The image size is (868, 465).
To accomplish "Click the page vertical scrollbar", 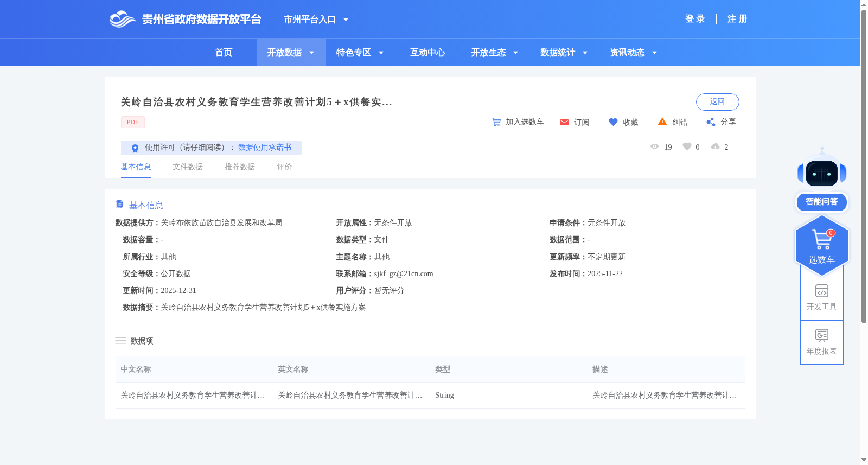I will tap(864, 166).
